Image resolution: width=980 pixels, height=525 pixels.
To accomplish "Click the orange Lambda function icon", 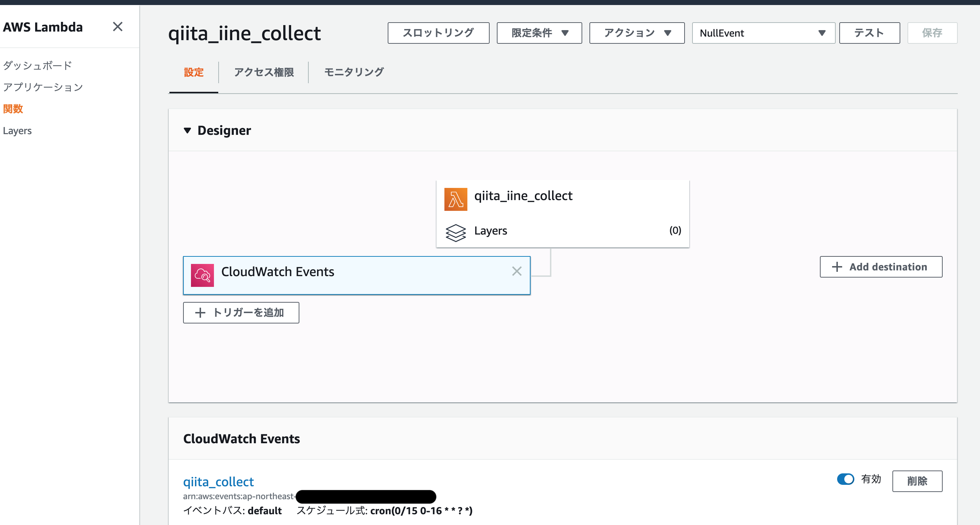I will 456,199.
